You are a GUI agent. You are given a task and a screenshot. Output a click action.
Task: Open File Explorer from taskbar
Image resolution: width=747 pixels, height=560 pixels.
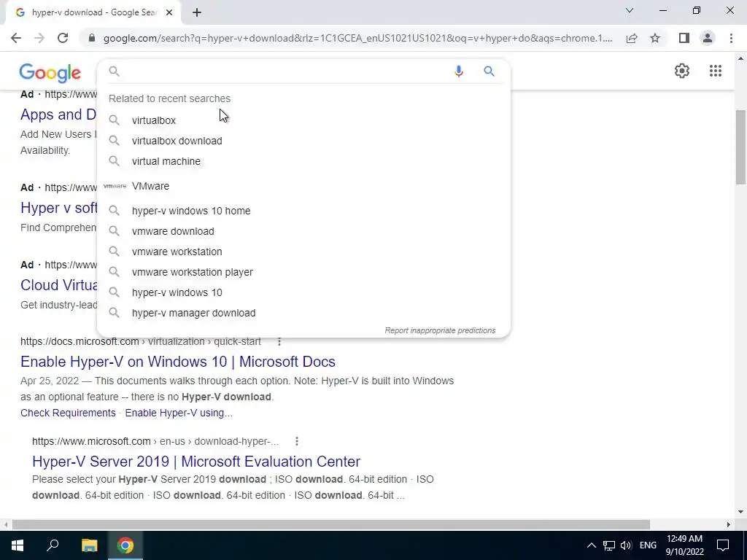(89, 545)
